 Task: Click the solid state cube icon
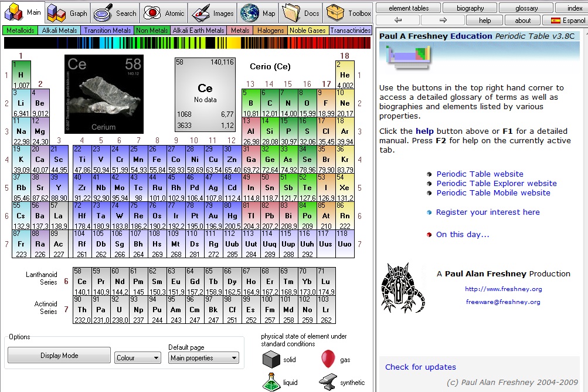[x=271, y=359]
